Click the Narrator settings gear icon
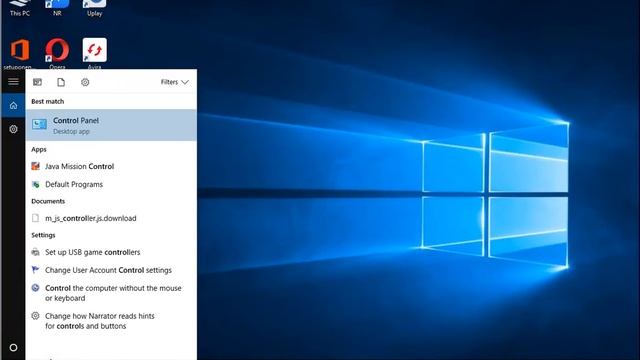This screenshot has width=640, height=360. (x=36, y=316)
